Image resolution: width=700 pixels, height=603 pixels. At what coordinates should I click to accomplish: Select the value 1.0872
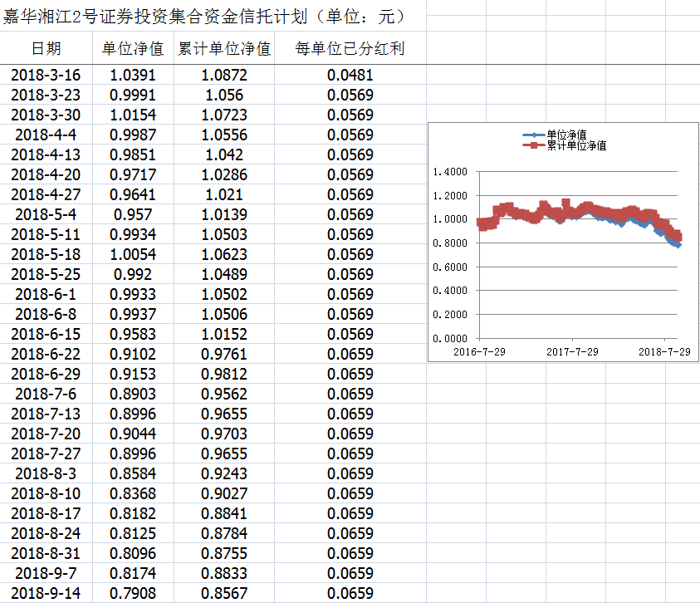(x=224, y=75)
